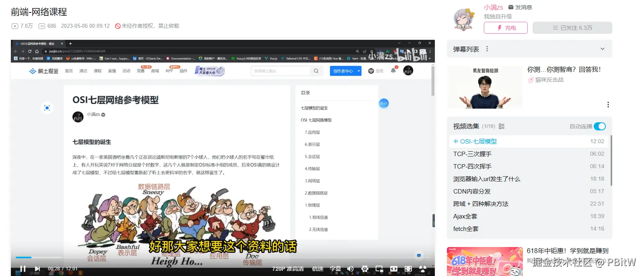Send message via 发消息 link
The height and width of the screenshot is (276, 644).
(x=520, y=7)
